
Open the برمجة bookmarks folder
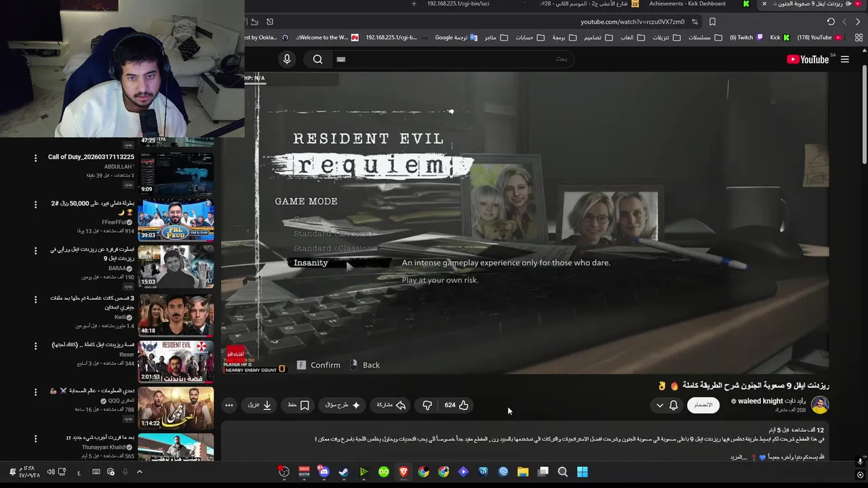[564, 37]
